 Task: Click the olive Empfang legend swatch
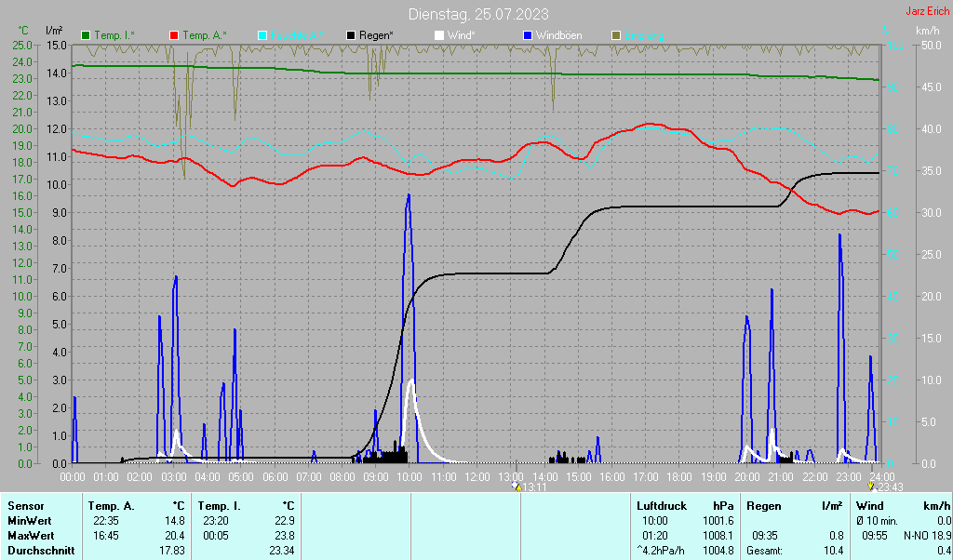point(616,36)
